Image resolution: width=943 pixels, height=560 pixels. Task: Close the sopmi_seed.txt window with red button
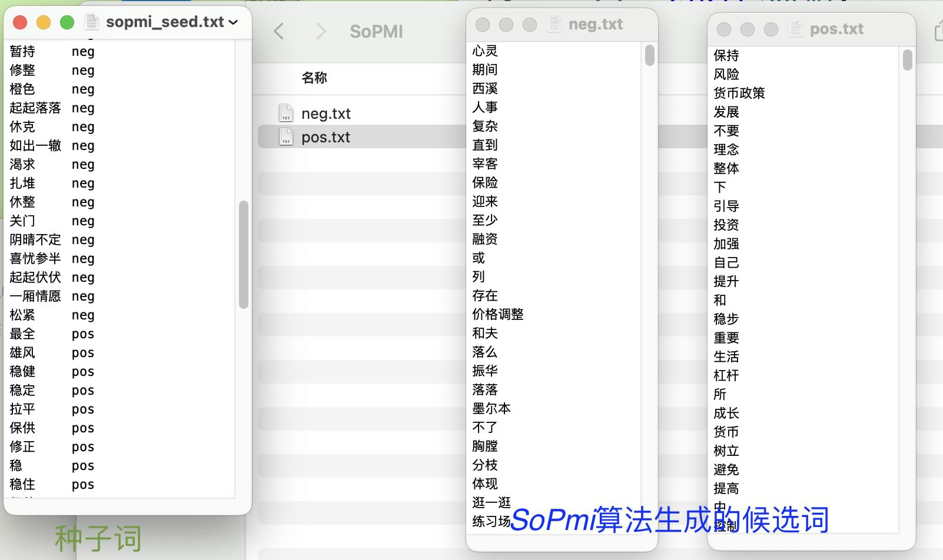click(x=20, y=22)
